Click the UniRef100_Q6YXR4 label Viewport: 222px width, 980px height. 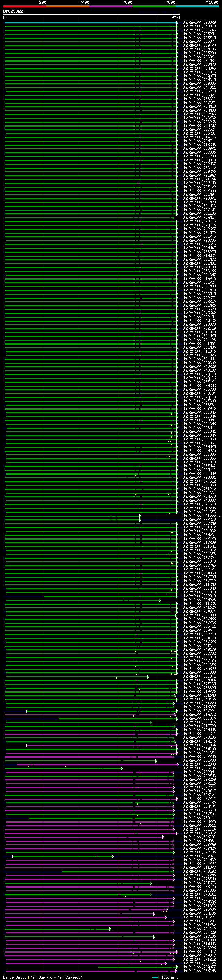[199, 558]
